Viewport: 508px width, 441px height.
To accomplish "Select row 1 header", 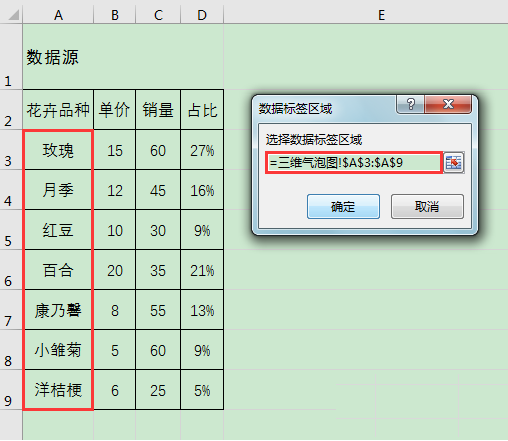I will tap(11, 56).
